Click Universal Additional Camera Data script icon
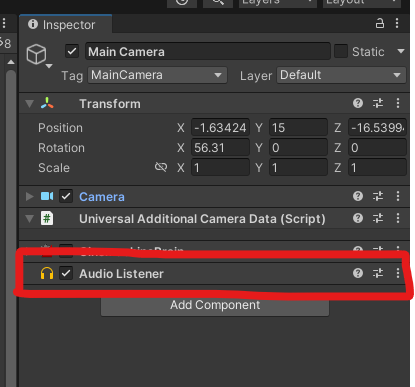This screenshot has width=415, height=387. click(x=47, y=218)
